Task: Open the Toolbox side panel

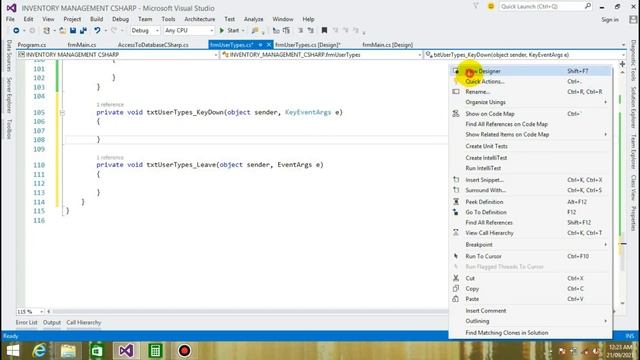Action: pos(9,129)
